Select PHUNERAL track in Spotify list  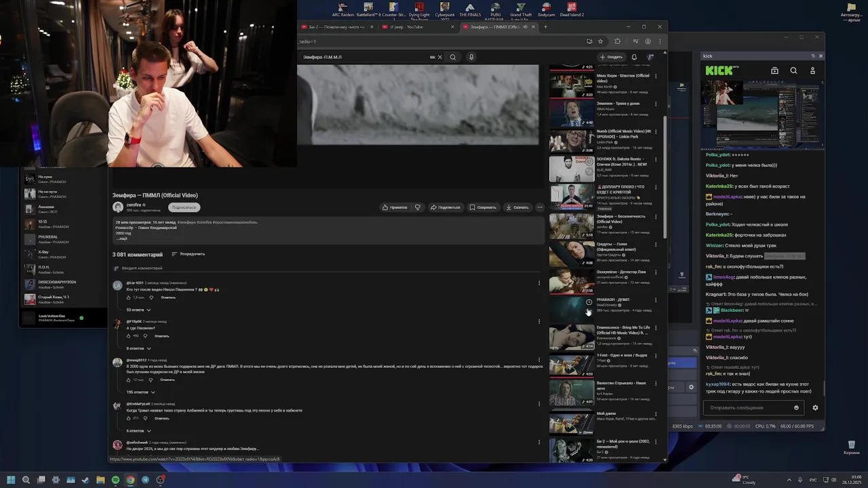coord(64,239)
